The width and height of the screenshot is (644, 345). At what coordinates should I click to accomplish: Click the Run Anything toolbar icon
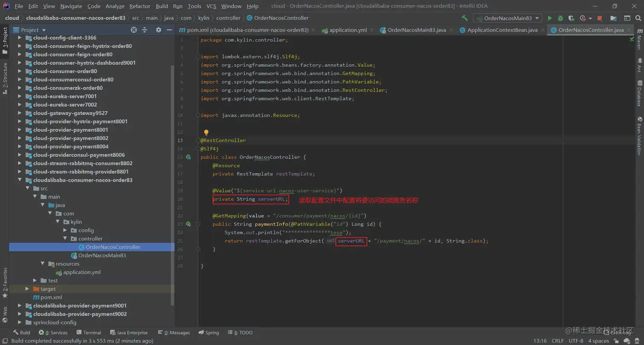[627, 18]
